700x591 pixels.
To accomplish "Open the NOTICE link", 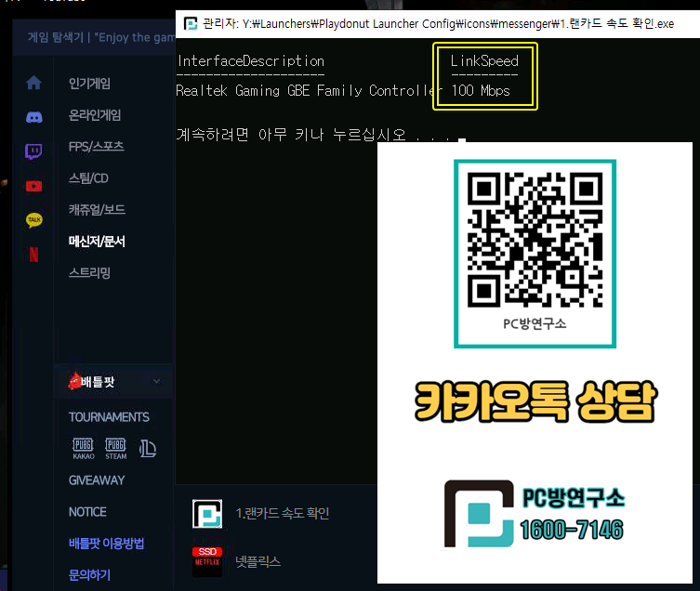I will pos(87,512).
